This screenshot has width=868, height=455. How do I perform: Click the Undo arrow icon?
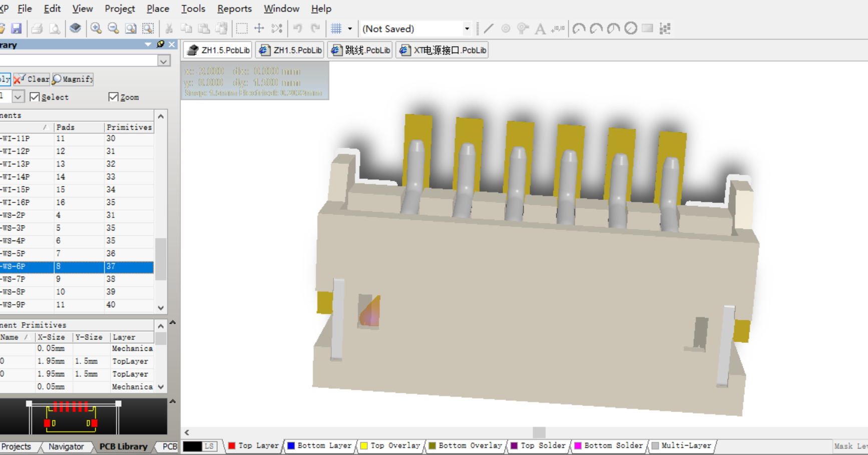point(298,29)
